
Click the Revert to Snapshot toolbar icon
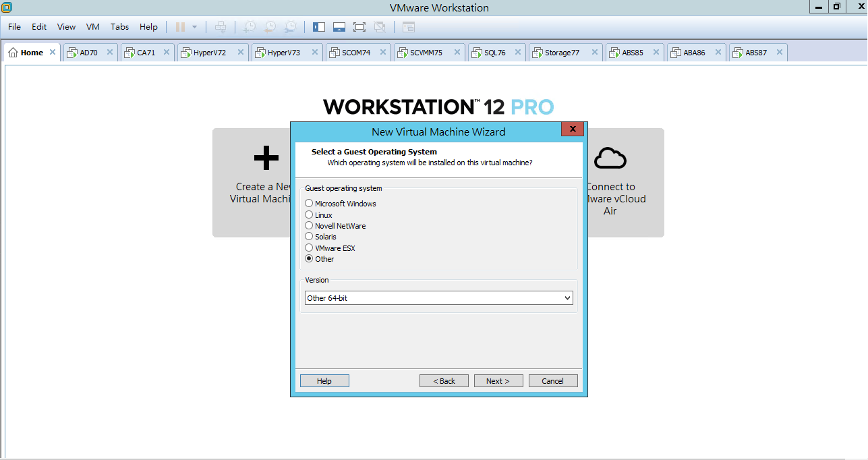(270, 27)
